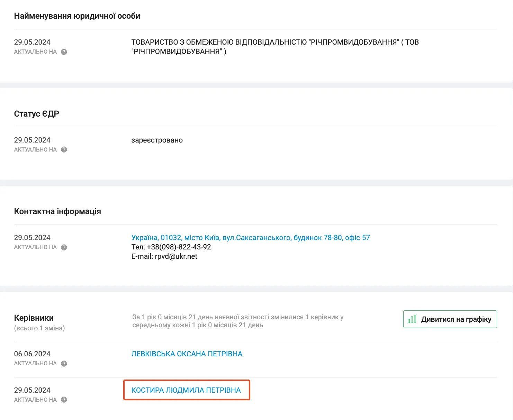Click help icon in Найменування юридичної особи section
Viewport: 513px width, 420px height.
[64, 52]
